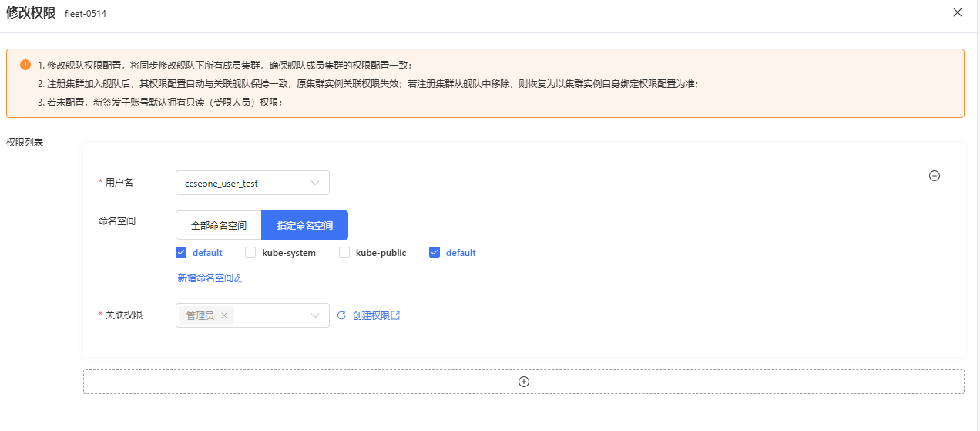Select the 全部命名空间 option

click(x=219, y=225)
